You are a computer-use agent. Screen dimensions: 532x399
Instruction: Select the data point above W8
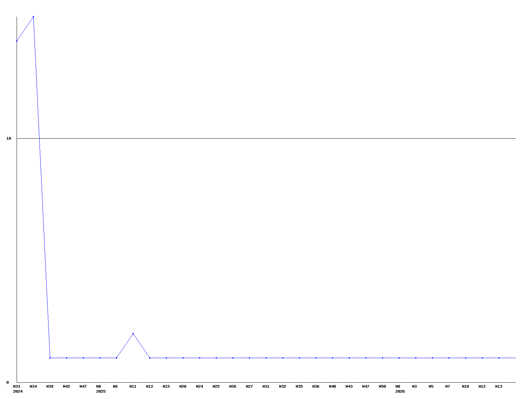coord(116,358)
